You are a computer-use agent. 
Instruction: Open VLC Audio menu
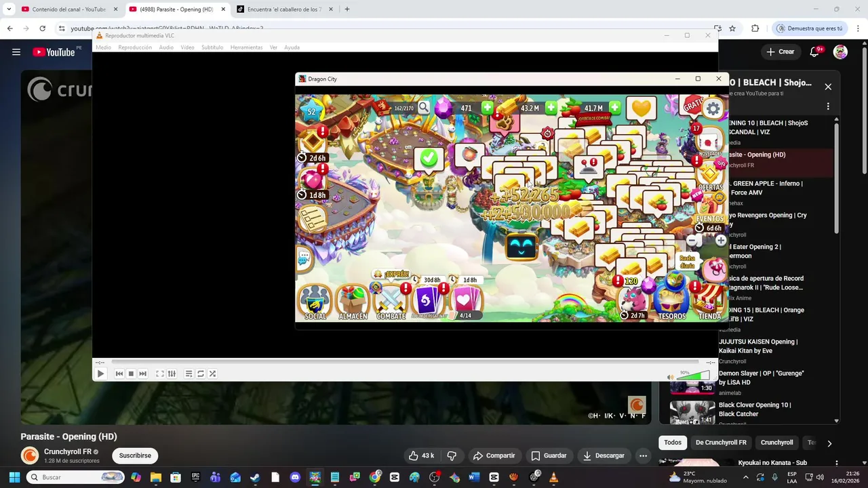tap(166, 47)
